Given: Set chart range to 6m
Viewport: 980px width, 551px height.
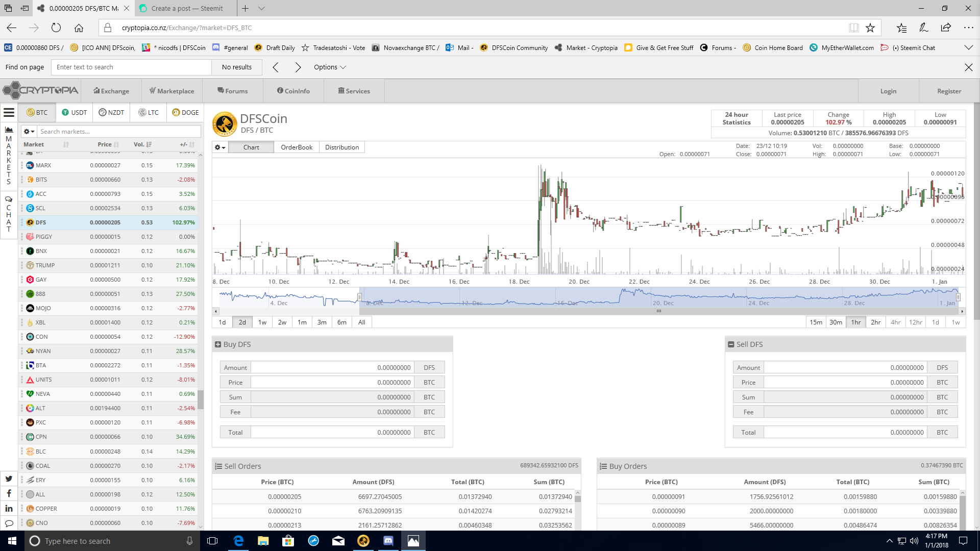Looking at the screenshot, I should pos(342,322).
